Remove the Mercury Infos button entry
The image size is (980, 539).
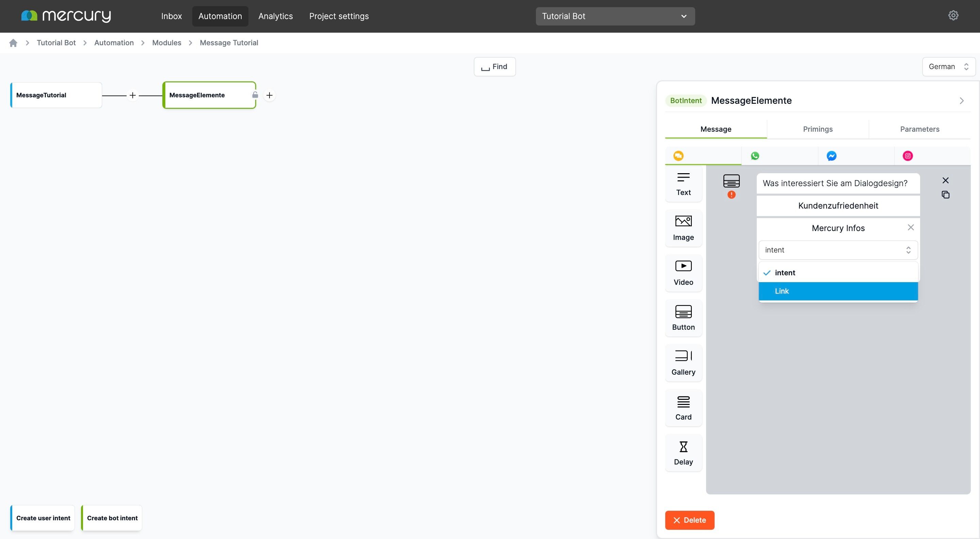pyautogui.click(x=910, y=227)
